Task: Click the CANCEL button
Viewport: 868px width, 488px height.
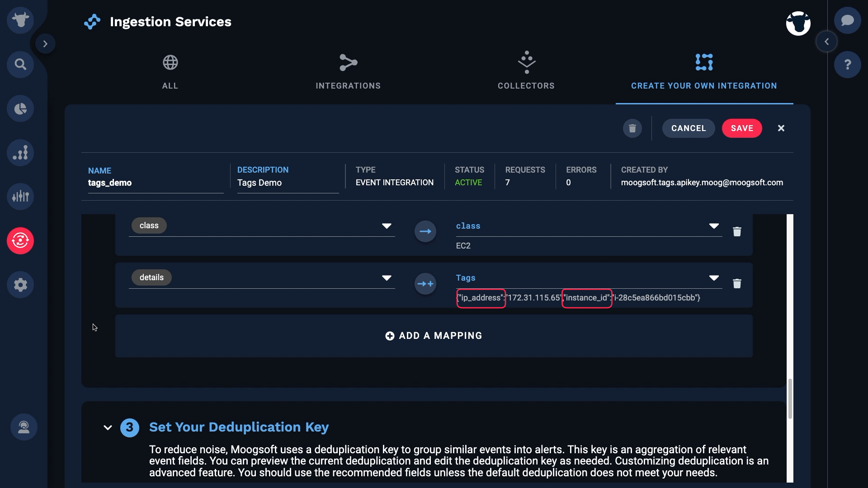Action: [689, 128]
